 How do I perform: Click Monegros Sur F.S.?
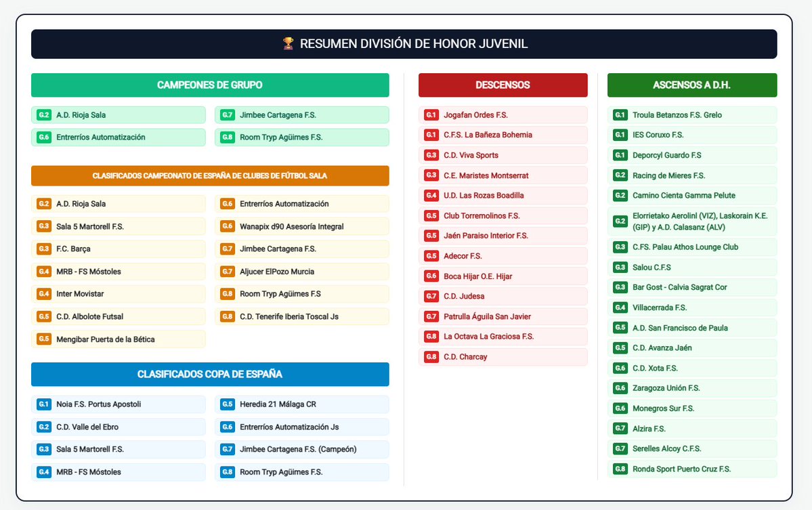pos(692,408)
